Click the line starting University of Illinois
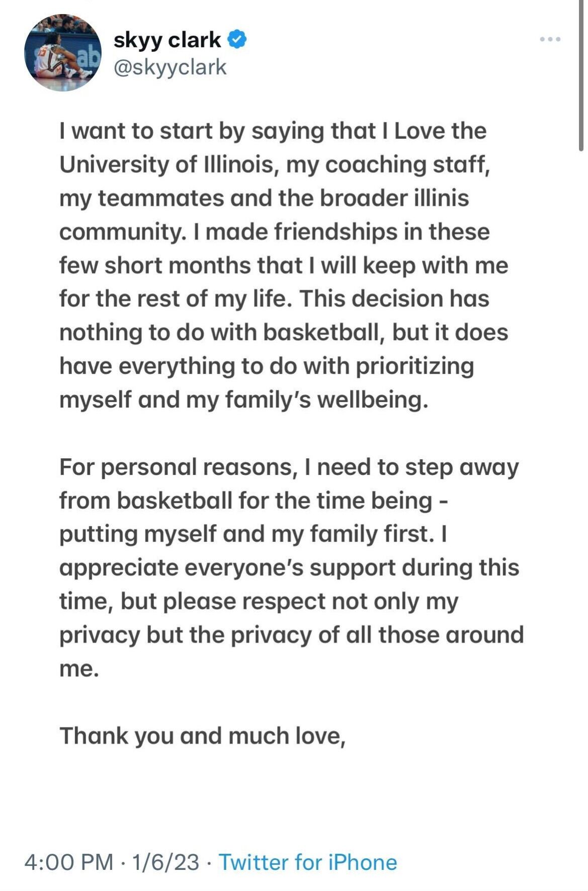 [x=275, y=164]
